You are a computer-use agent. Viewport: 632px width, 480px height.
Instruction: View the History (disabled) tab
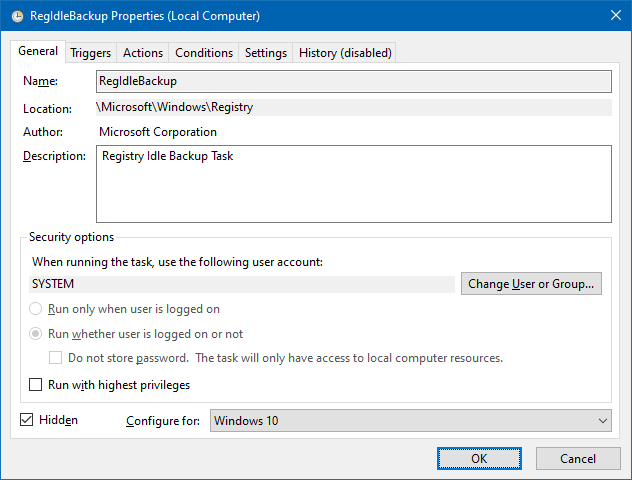pos(345,53)
